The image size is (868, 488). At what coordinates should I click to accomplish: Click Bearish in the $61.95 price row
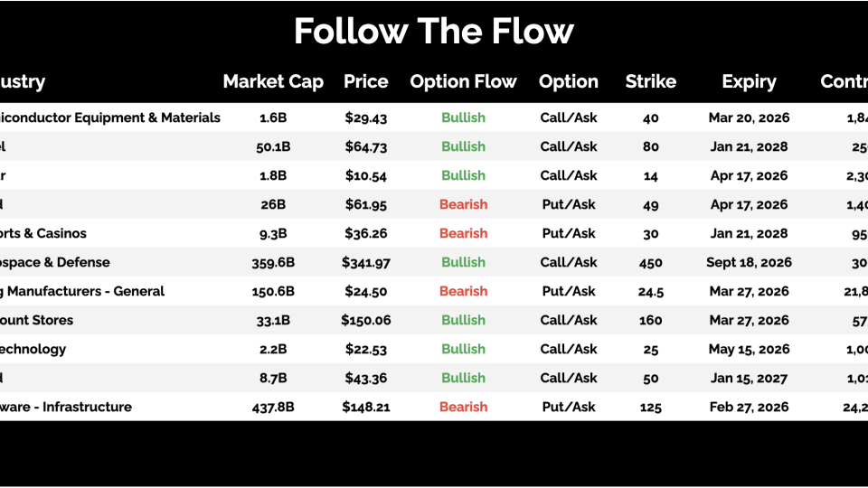463,204
